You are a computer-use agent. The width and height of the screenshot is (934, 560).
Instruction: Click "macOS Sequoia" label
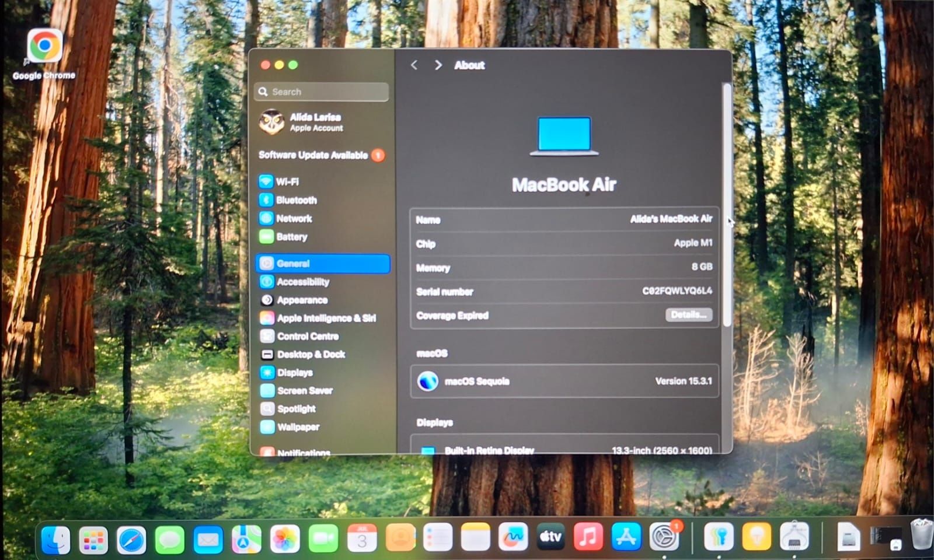[477, 381]
